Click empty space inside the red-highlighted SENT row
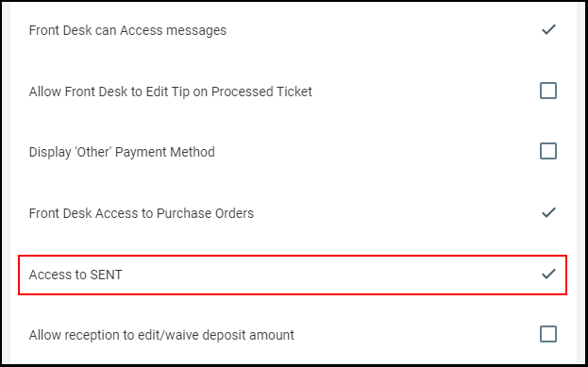Image resolution: width=588 pixels, height=367 pixels. (x=330, y=275)
